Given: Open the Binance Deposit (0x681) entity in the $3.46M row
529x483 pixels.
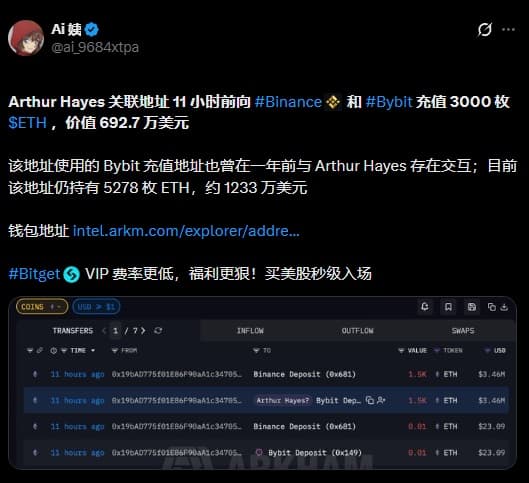Looking at the screenshot, I should [304, 374].
